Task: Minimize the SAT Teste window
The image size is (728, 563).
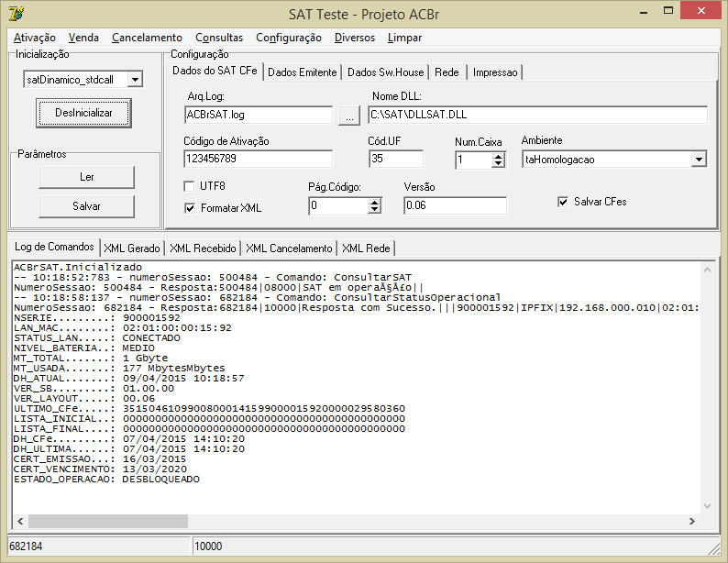Action: point(644,12)
